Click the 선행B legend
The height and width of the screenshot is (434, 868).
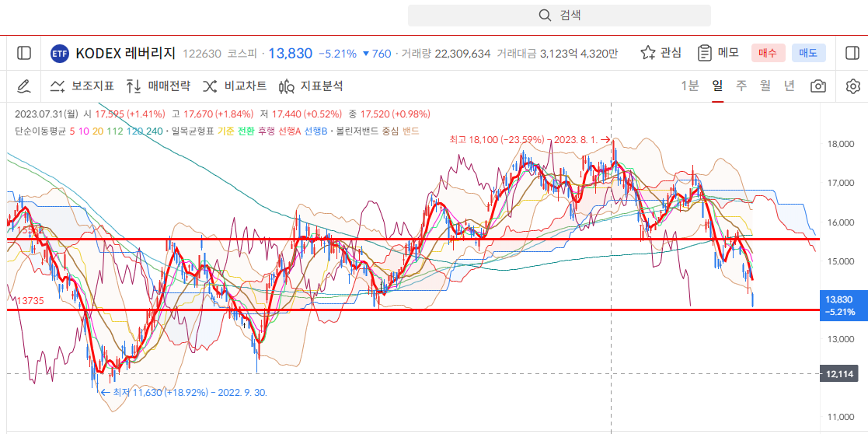point(315,131)
